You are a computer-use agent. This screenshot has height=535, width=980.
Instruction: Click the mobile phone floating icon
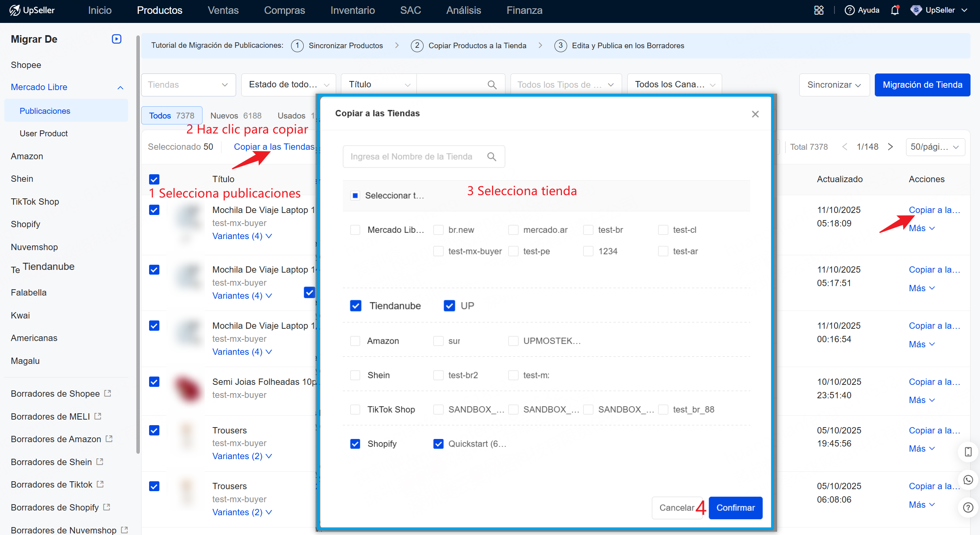coord(968,452)
